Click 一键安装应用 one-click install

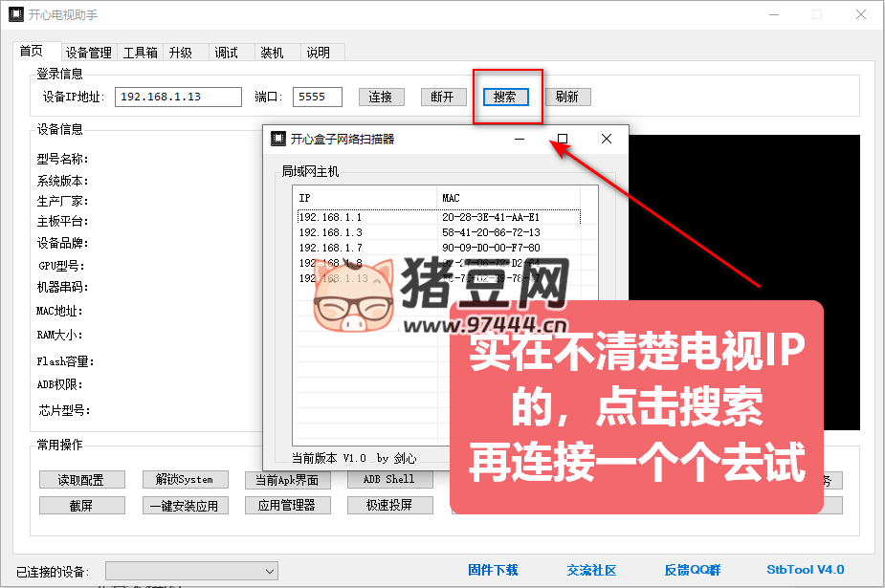pos(185,505)
